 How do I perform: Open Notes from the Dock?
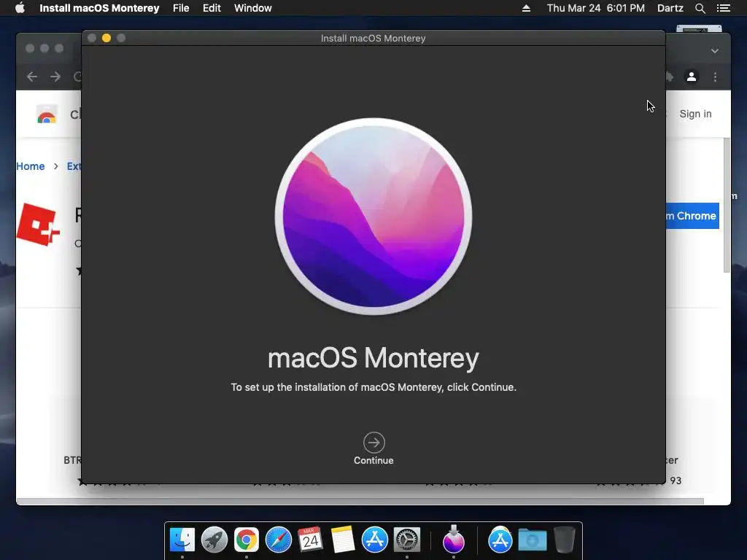click(342, 540)
